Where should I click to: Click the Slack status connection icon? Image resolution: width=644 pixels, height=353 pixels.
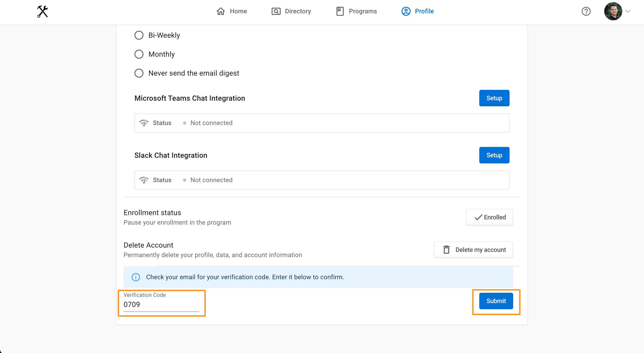point(144,180)
